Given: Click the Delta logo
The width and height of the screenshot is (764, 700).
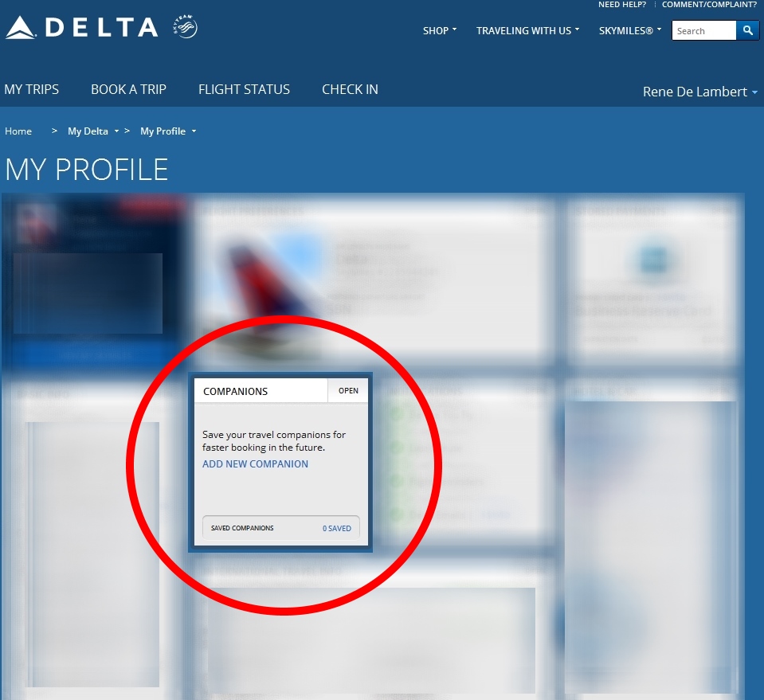Looking at the screenshot, I should [82, 27].
